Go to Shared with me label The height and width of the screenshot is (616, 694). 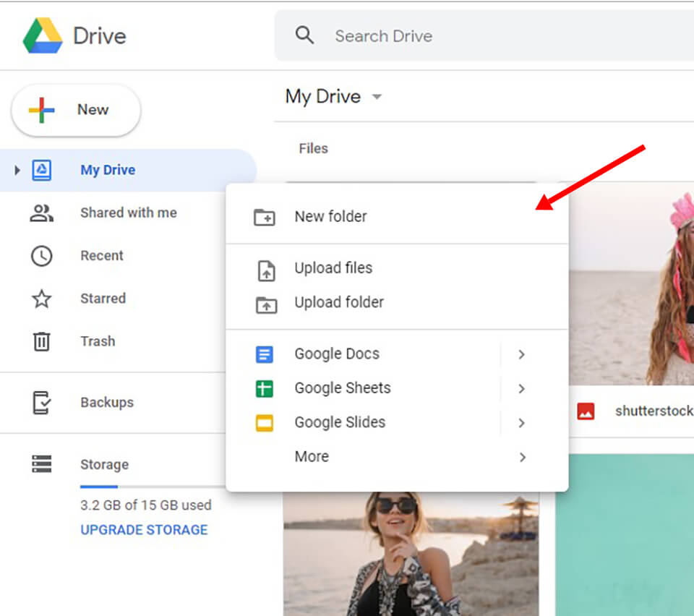pyautogui.click(x=129, y=213)
